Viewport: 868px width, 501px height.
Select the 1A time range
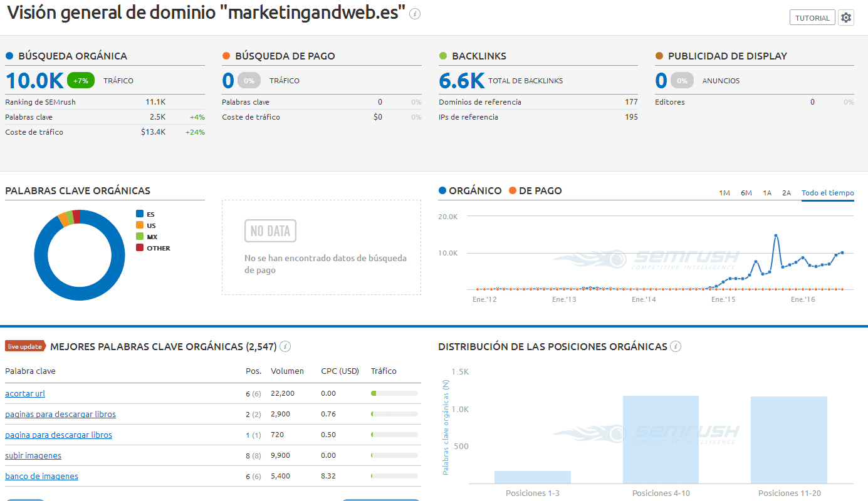[767, 193]
